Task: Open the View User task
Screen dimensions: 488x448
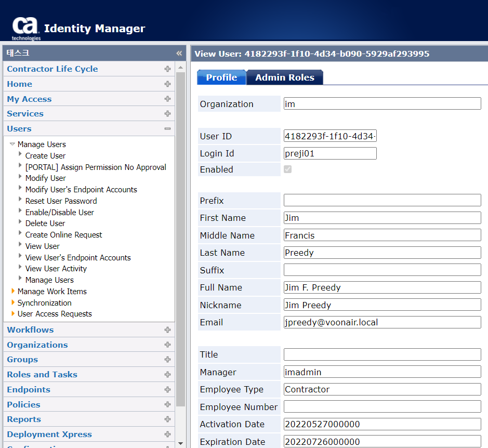Action: pos(42,246)
